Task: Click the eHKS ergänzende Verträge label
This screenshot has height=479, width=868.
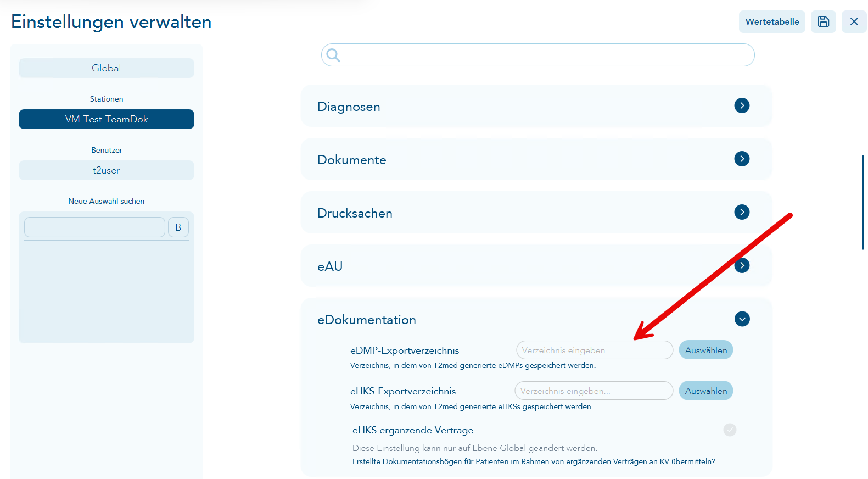Action: [x=413, y=430]
